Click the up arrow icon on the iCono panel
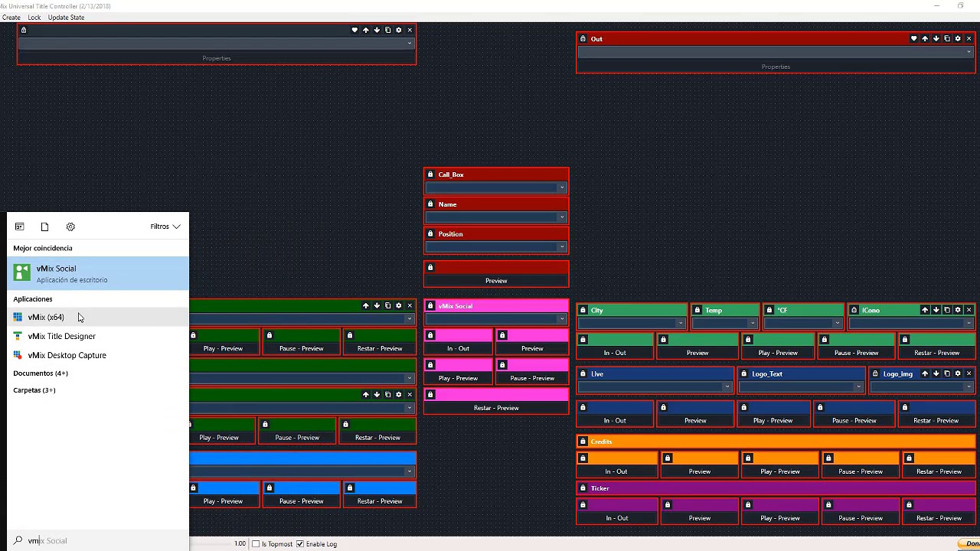This screenshot has width=980, height=551. (925, 310)
